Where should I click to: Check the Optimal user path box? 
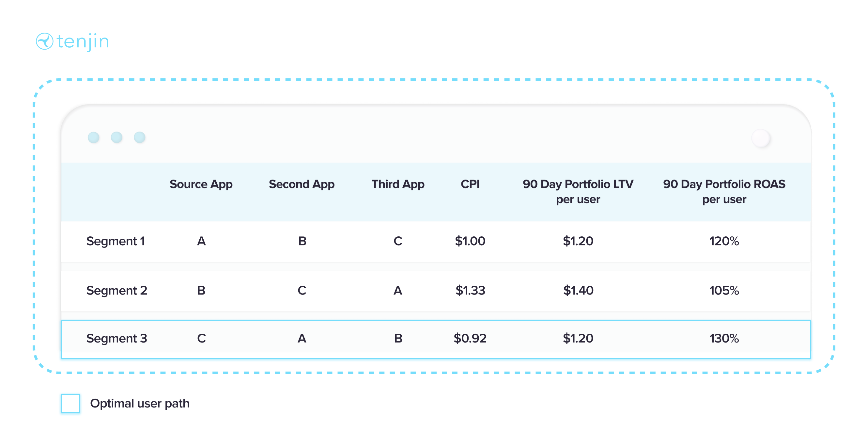point(70,403)
